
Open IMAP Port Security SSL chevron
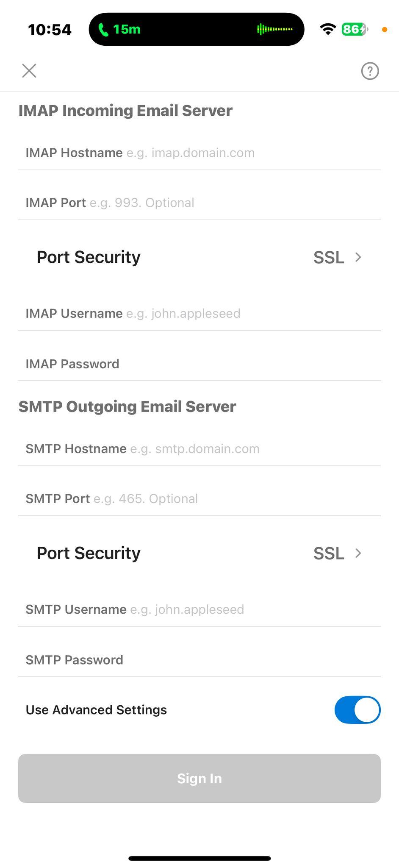click(358, 257)
